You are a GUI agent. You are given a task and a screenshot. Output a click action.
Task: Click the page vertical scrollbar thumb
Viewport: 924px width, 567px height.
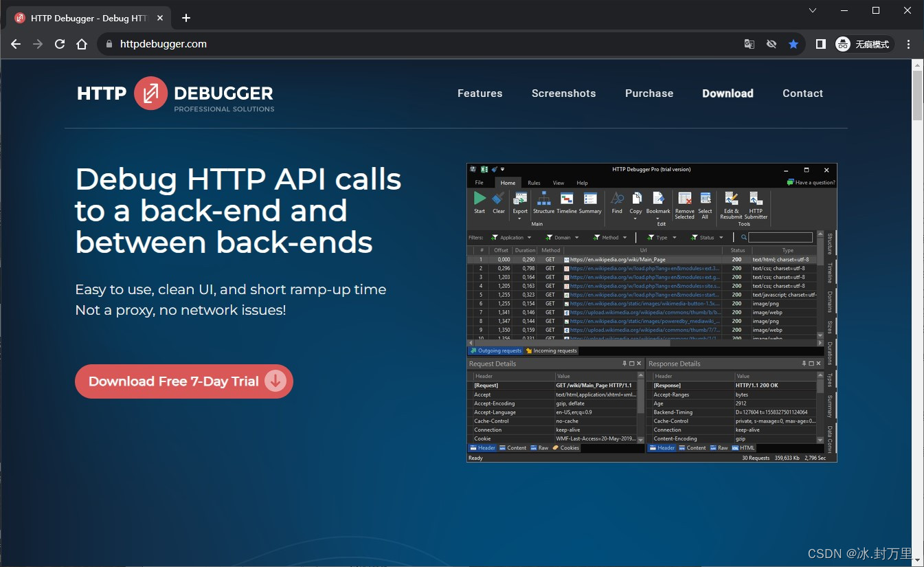[918, 96]
